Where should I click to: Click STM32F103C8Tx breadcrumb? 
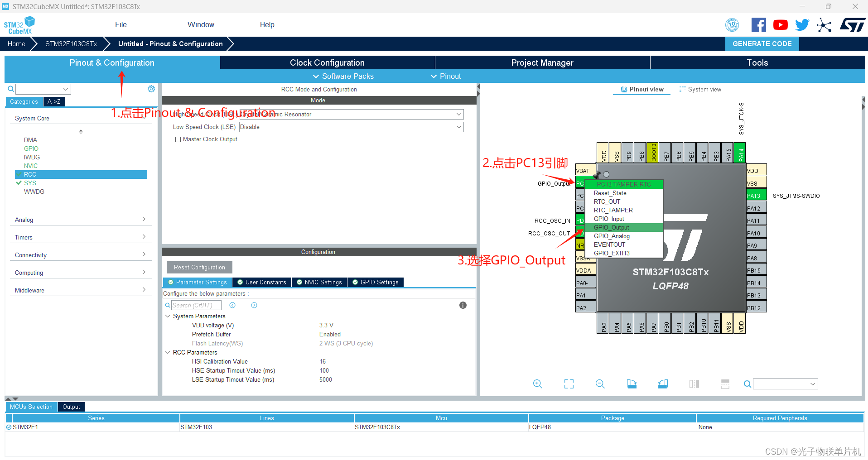[71, 44]
